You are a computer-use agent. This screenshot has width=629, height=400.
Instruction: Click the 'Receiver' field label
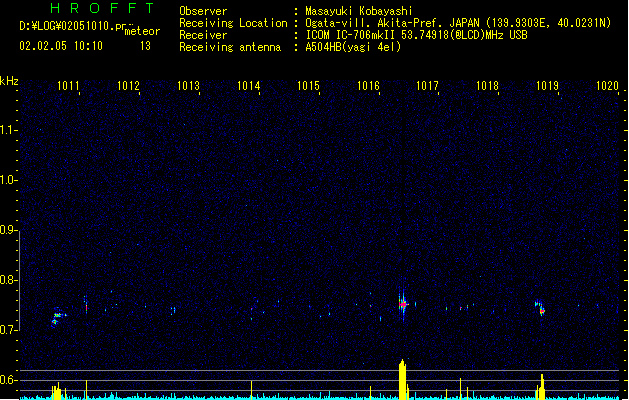[203, 35]
